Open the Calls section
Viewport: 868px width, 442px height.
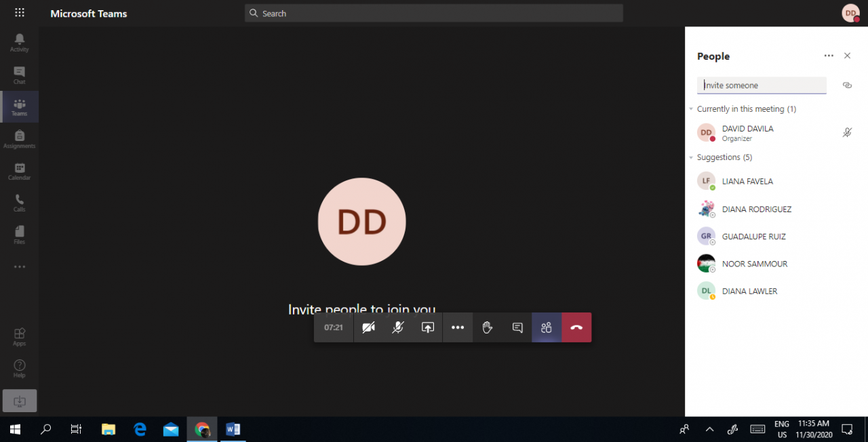[19, 203]
